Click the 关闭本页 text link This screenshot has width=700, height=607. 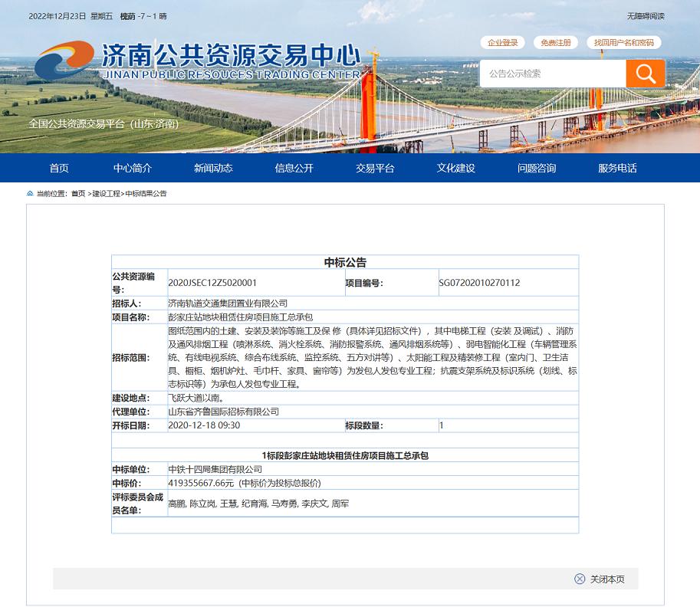tap(607, 579)
